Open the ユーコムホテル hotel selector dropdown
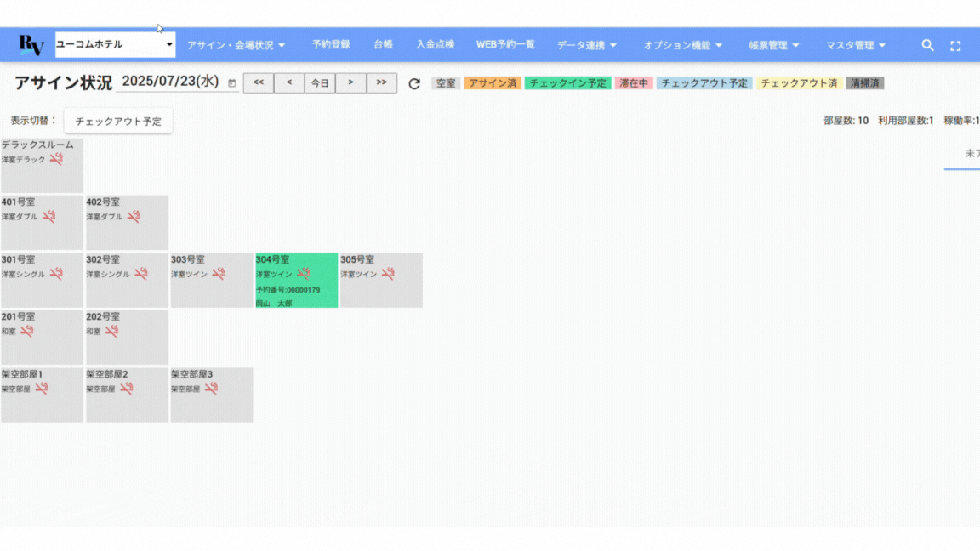This screenshot has height=551, width=980. click(115, 44)
